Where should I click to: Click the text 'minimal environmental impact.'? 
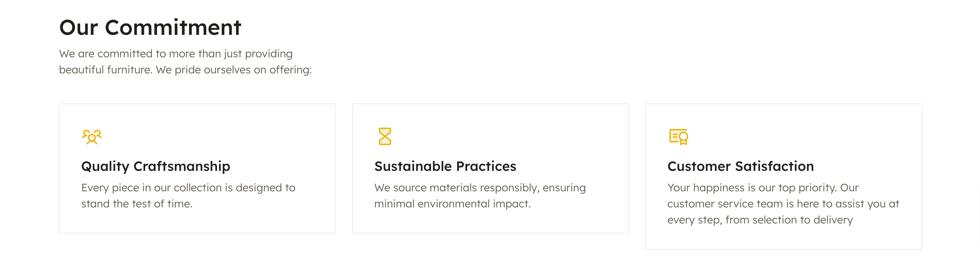point(452,203)
